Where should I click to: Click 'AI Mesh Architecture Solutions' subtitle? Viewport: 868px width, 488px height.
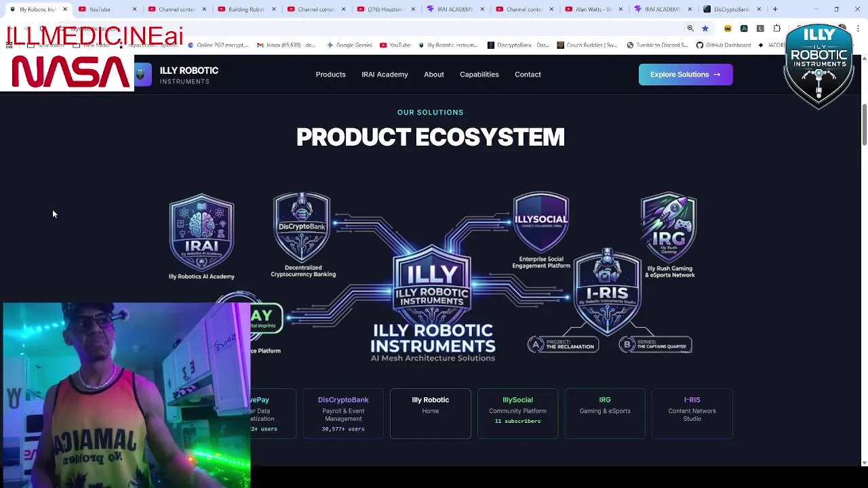coord(433,358)
